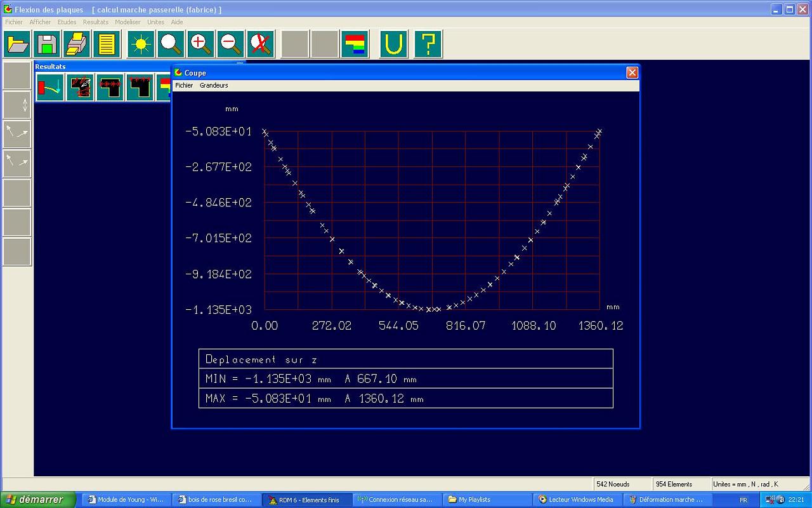Click the démarrer Start button
812x508 pixels.
[x=38, y=500]
